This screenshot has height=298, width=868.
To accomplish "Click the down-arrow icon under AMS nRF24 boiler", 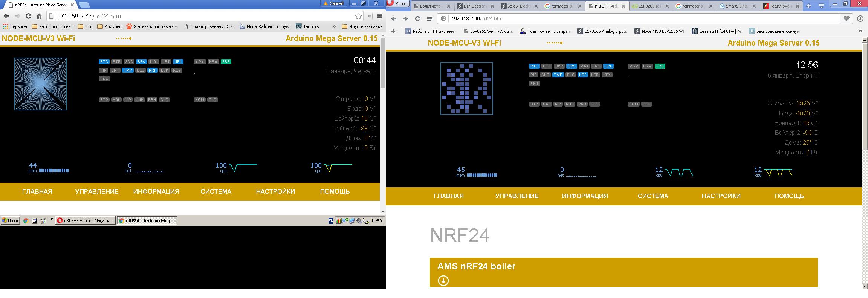I will pos(443,281).
